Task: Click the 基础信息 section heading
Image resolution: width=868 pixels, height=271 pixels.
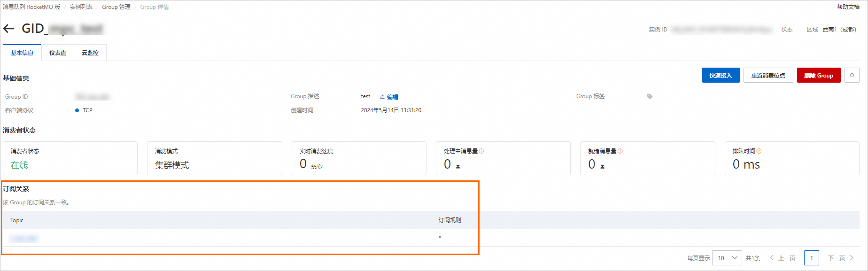Action: pyautogui.click(x=16, y=78)
